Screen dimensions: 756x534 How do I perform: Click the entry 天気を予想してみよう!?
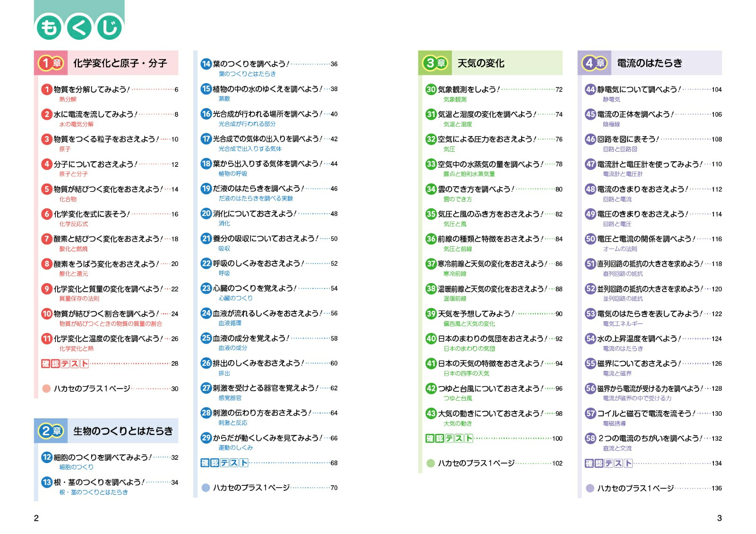476,314
